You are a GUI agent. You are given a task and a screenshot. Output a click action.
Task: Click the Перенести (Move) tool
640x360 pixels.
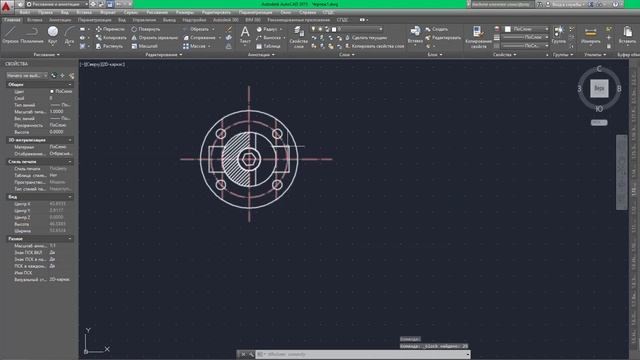pyautogui.click(x=110, y=29)
